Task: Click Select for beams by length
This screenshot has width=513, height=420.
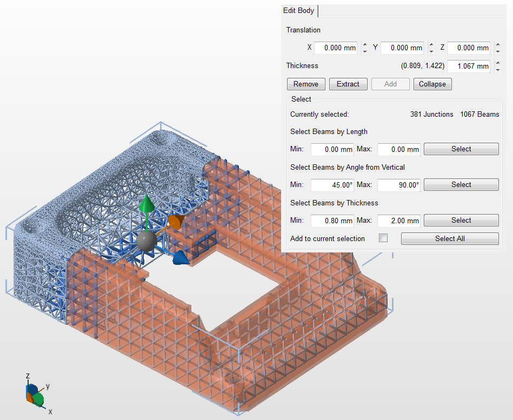Action: [x=461, y=149]
